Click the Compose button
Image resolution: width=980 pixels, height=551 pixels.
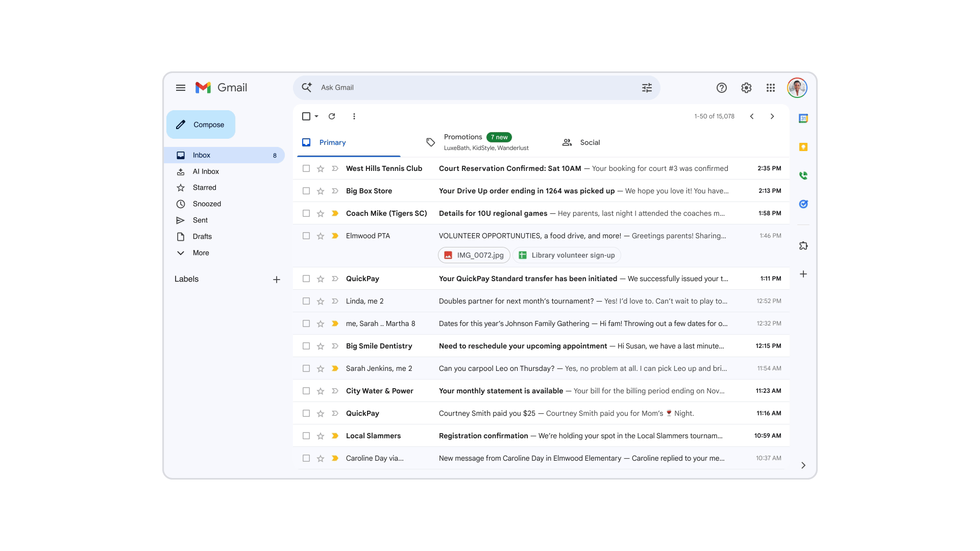pos(201,124)
